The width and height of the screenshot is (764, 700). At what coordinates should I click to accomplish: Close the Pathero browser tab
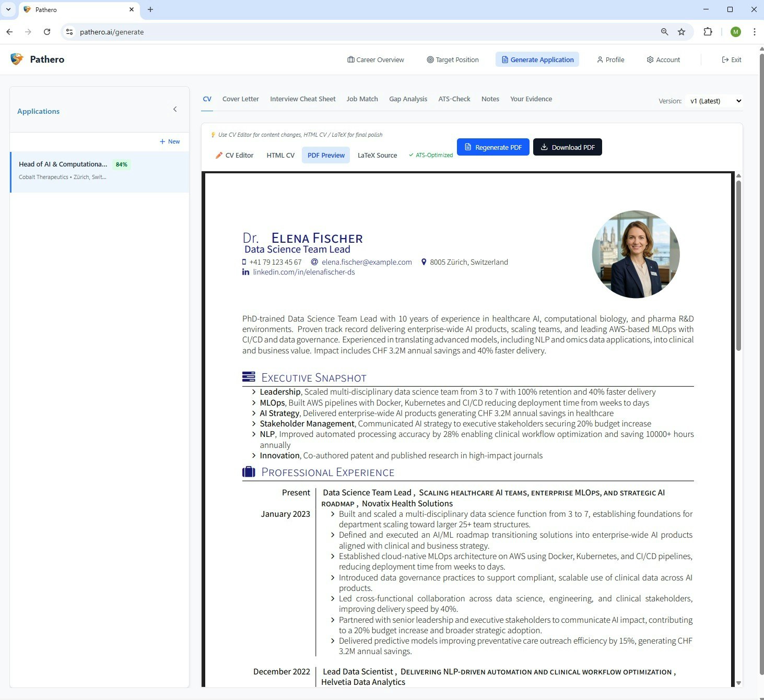pos(132,9)
